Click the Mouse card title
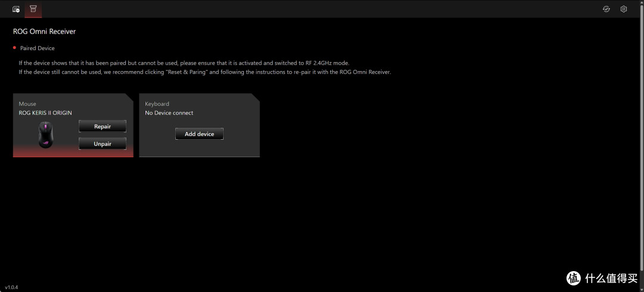The height and width of the screenshot is (292, 644). 27,104
